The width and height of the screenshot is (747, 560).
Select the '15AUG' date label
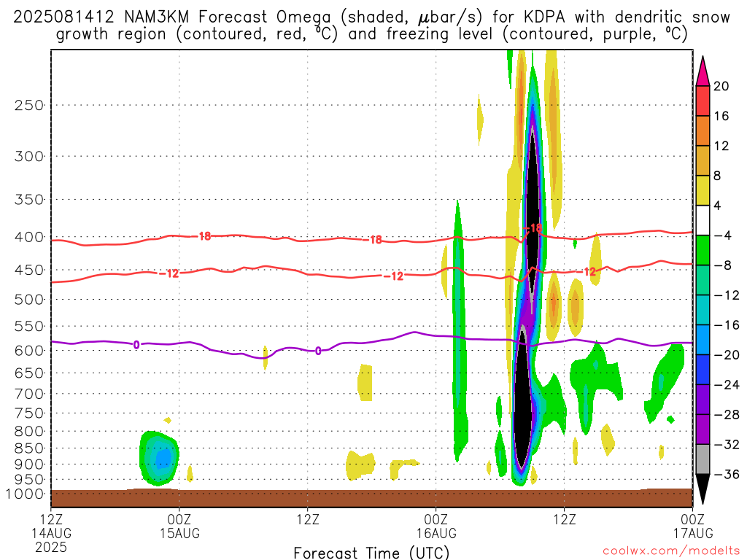tap(179, 533)
